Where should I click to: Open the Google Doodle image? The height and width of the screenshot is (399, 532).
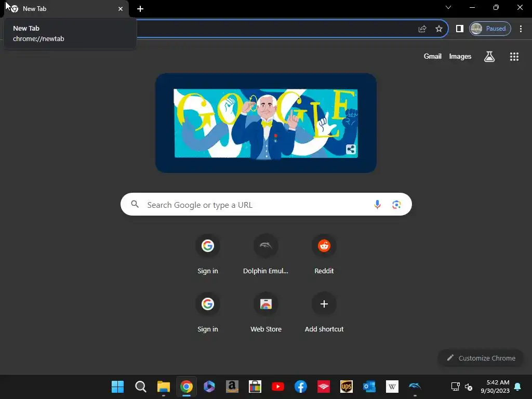coord(265,123)
